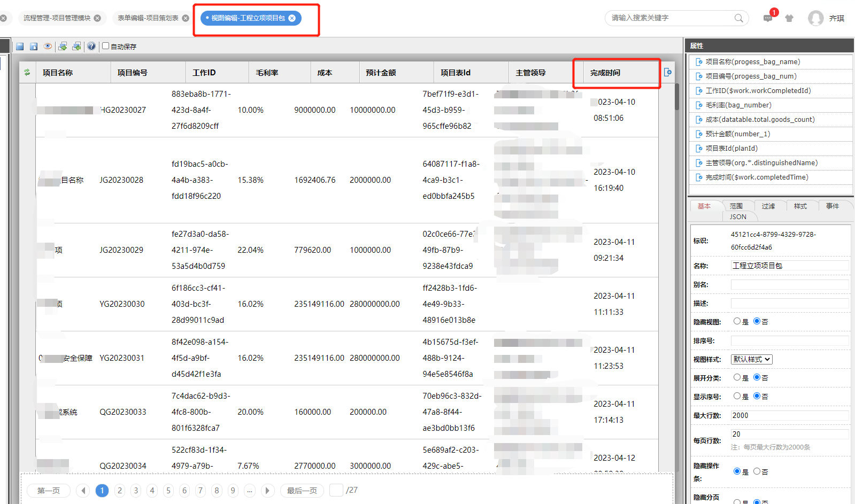The width and height of the screenshot is (855, 504).
Task: Click the 名称 field containing 工程立项项目包
Action: tap(790, 266)
